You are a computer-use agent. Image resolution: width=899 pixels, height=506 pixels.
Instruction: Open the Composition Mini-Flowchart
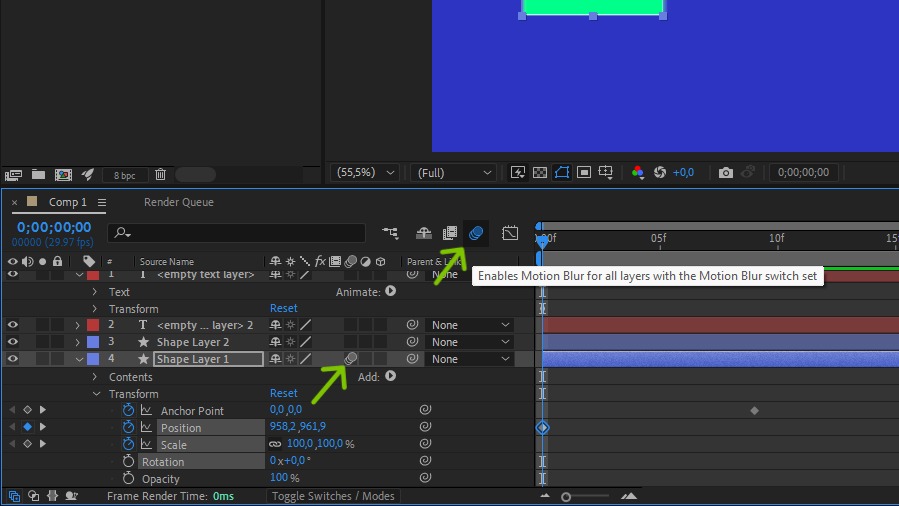[390, 233]
